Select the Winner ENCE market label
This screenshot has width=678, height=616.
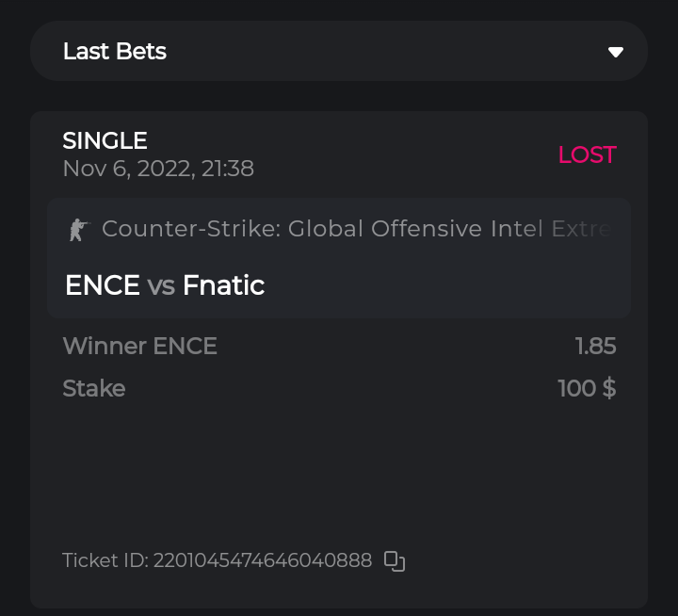[139, 347]
